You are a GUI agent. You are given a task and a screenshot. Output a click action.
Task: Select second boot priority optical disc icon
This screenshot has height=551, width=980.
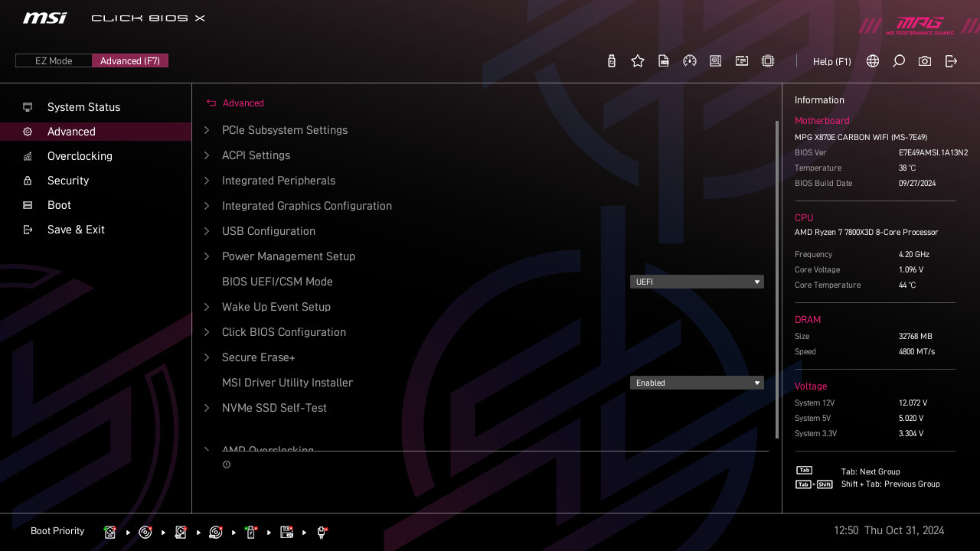coord(145,532)
